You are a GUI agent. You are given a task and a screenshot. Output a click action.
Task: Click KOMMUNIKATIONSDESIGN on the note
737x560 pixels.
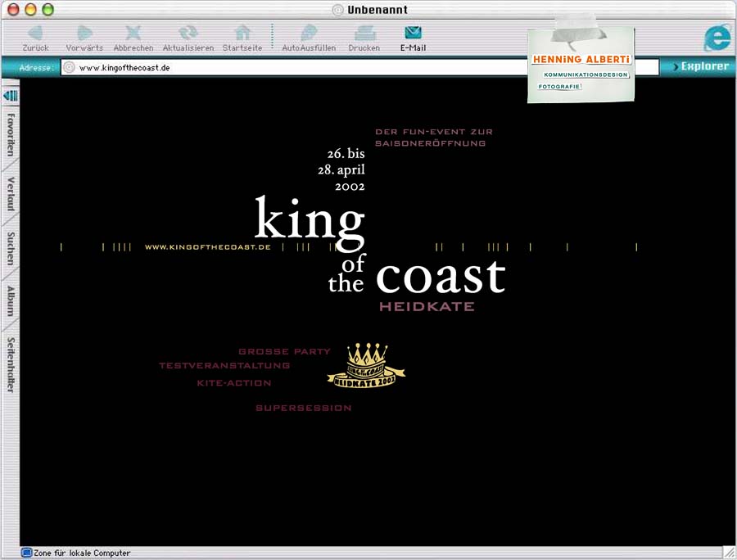click(x=586, y=75)
